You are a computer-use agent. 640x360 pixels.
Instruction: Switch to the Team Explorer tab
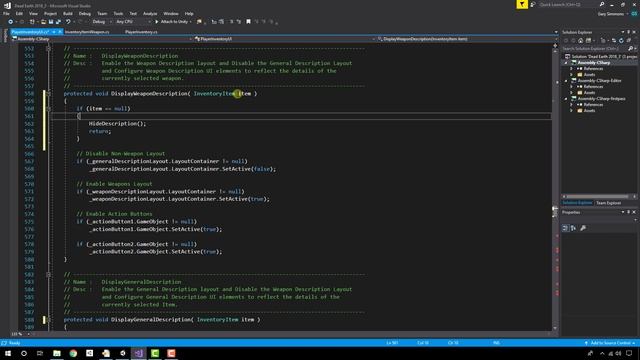click(608, 203)
